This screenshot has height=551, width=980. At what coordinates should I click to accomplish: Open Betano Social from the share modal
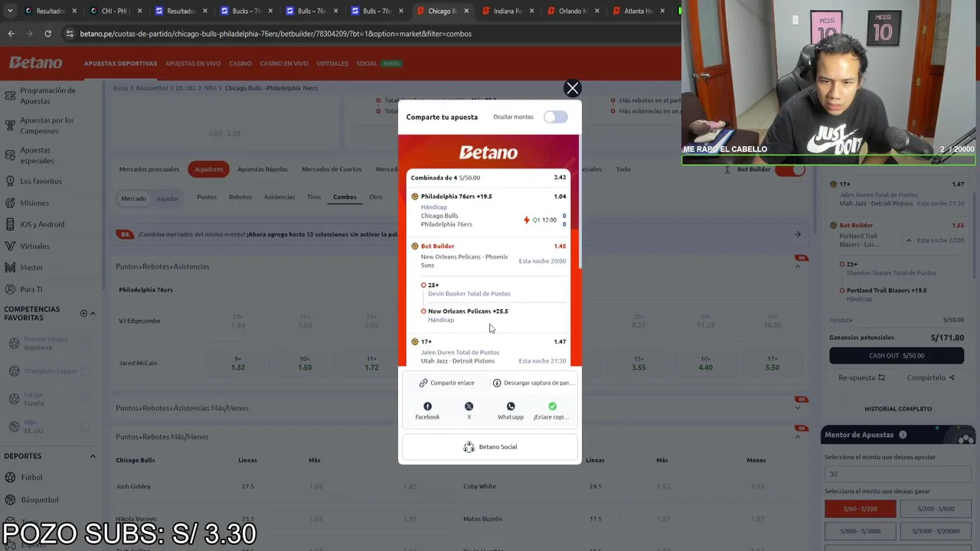click(490, 447)
